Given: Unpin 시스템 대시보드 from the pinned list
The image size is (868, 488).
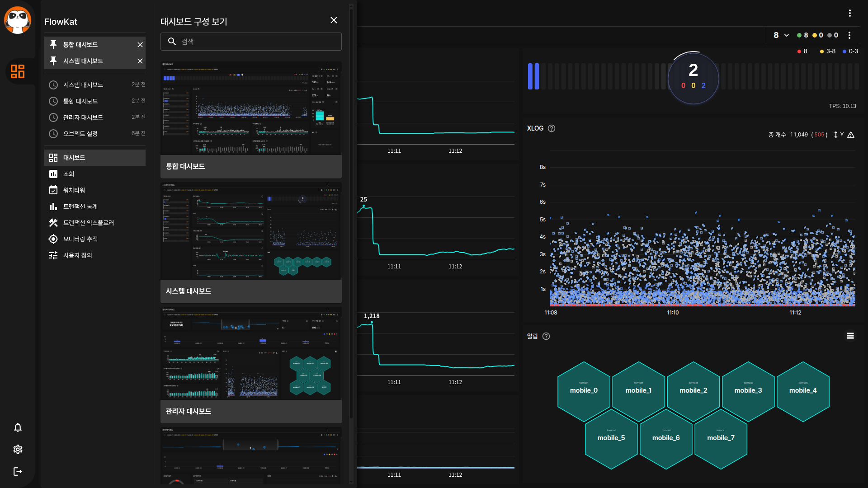Looking at the screenshot, I should click(140, 61).
